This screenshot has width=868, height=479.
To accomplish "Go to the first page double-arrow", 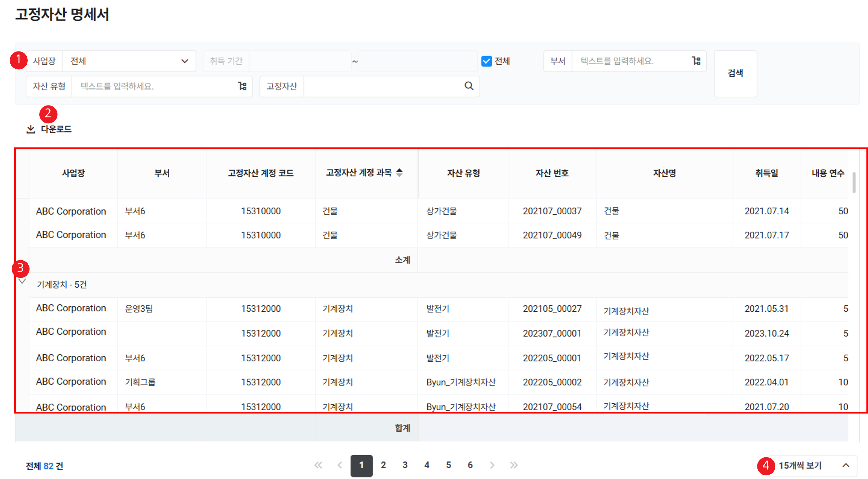I will click(x=318, y=465).
